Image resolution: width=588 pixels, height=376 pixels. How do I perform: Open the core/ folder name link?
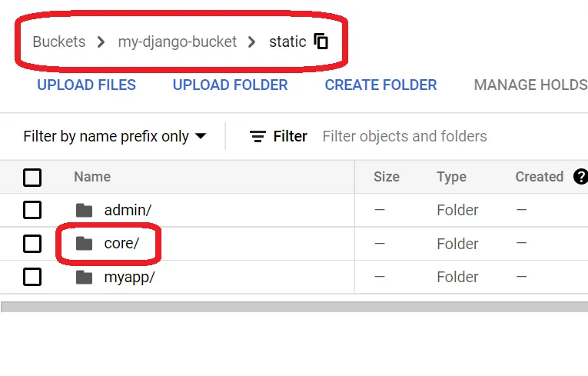(121, 244)
